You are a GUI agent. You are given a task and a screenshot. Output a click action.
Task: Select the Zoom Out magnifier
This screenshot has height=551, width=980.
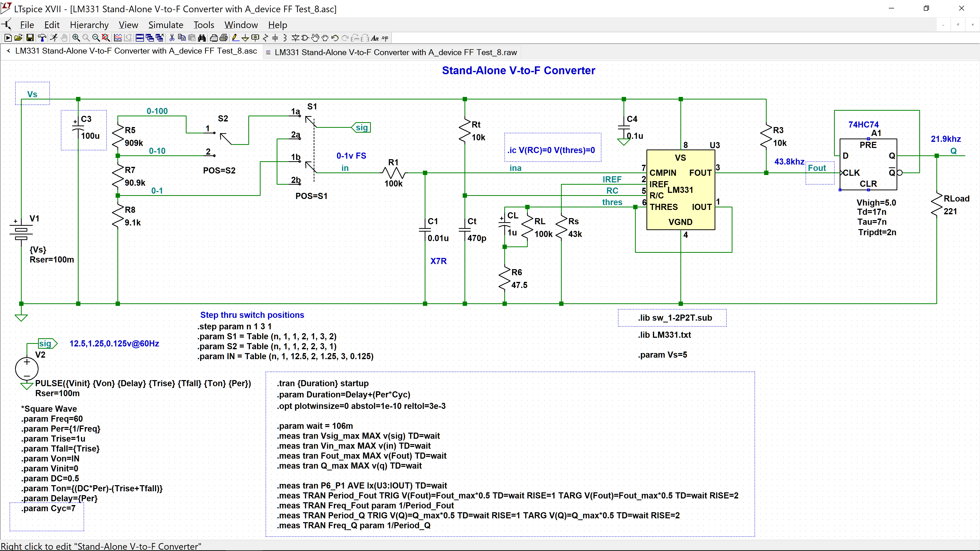tap(96, 38)
